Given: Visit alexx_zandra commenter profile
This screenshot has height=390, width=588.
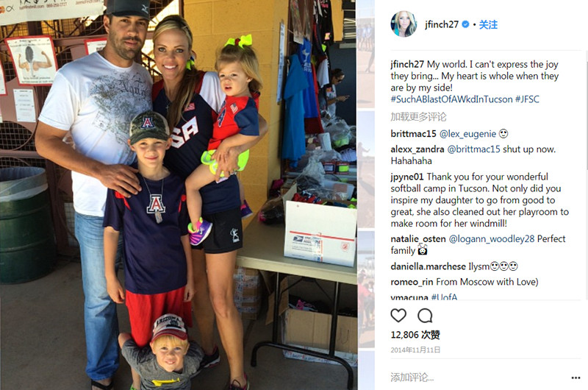Looking at the screenshot, I should (417, 149).
